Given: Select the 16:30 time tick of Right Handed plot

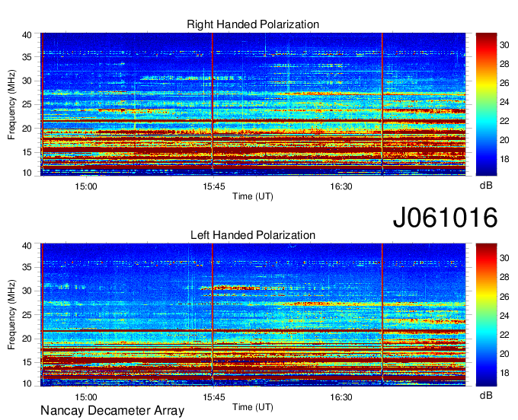Looking at the screenshot, I should [x=341, y=186].
